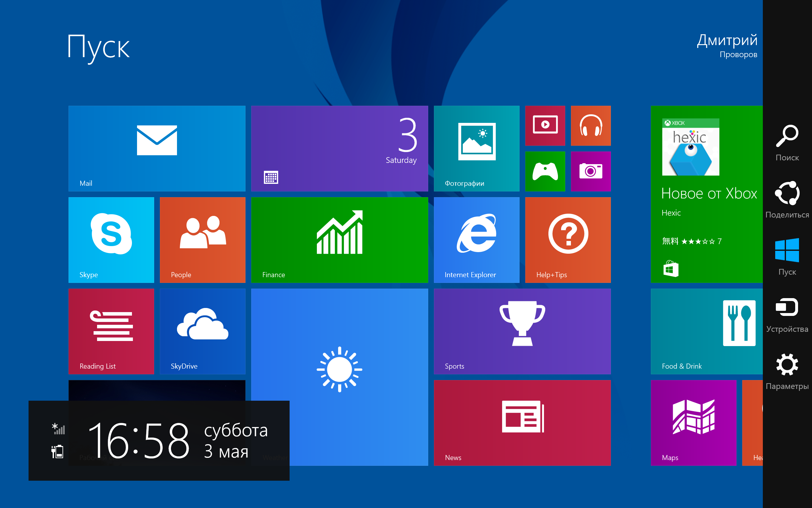Open the Параметры settings charm

tap(787, 371)
